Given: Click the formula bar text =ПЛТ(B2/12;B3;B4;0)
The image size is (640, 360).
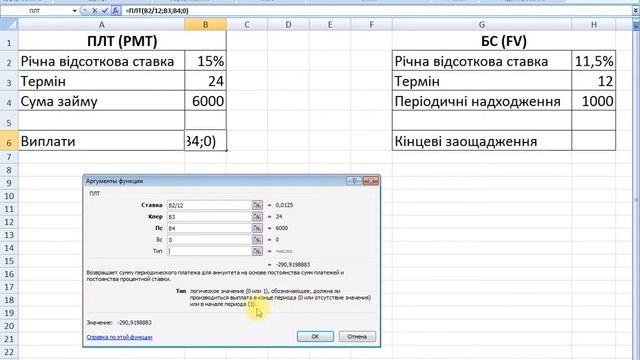Looking at the screenshot, I should (157, 11).
